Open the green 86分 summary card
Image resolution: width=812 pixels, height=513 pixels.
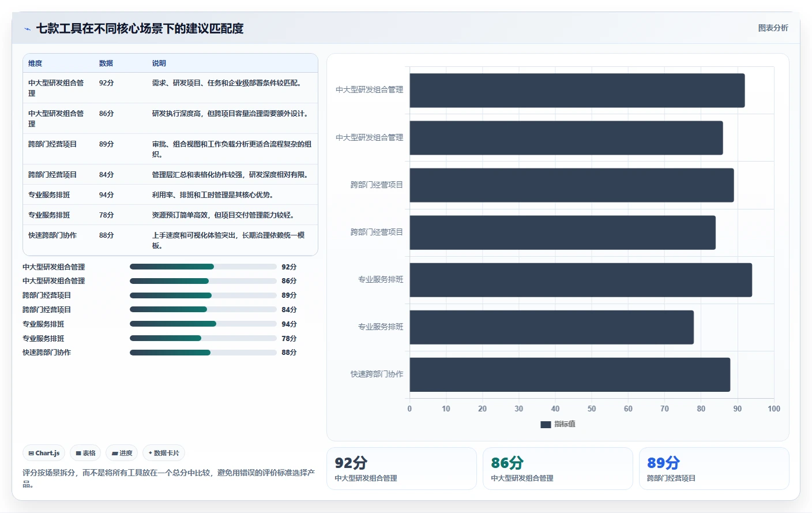tap(558, 469)
